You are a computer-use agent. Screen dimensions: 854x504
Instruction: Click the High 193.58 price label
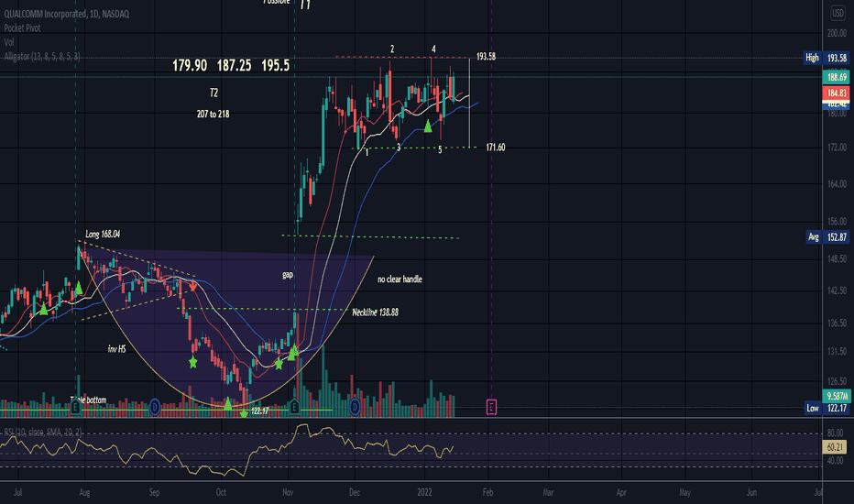click(x=827, y=58)
